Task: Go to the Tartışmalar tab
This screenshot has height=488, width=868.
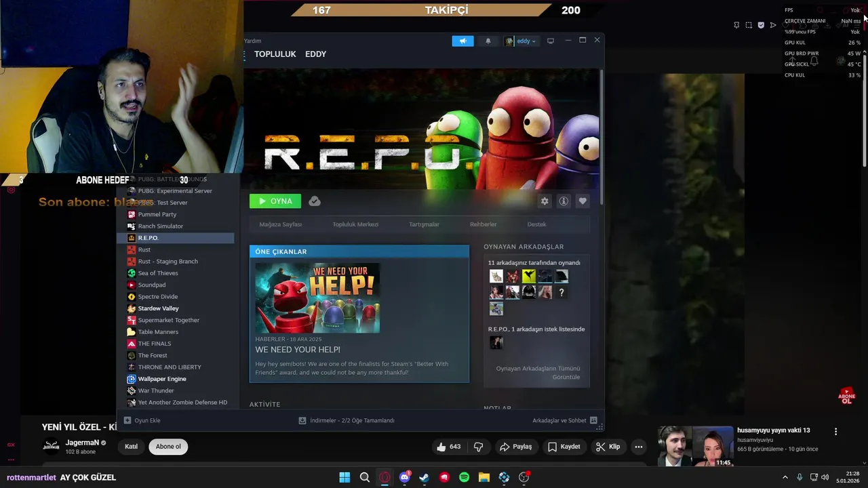Action: [424, 224]
